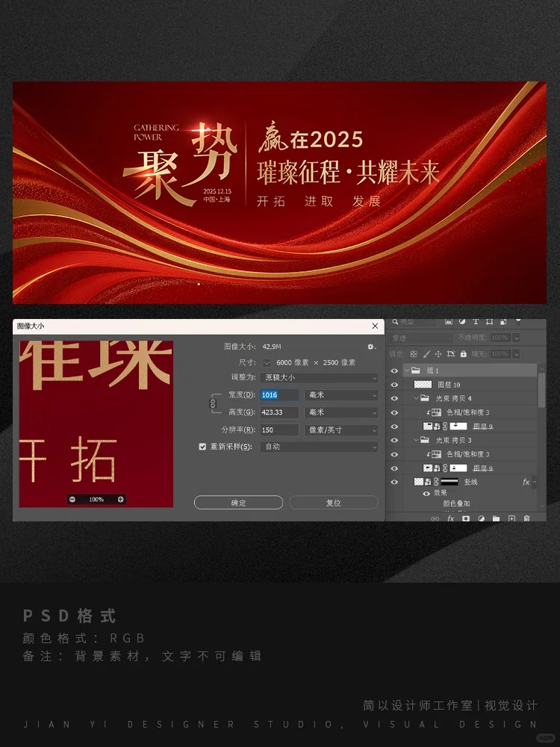
Task: Collapse the 组 1 group chevron
Action: pyautogui.click(x=407, y=371)
